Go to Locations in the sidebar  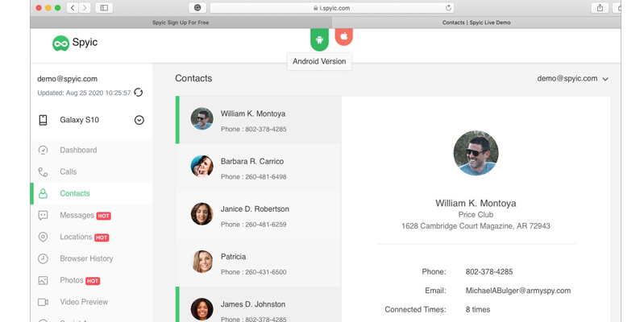pos(77,237)
